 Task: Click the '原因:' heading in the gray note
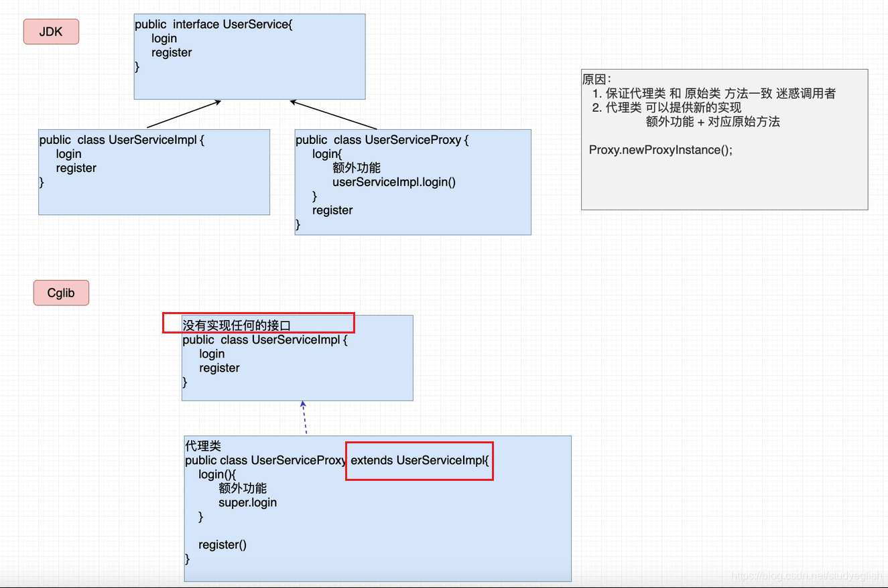(596, 80)
